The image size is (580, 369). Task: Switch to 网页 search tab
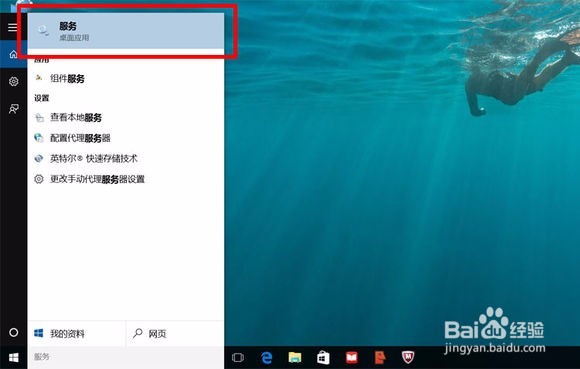[175, 334]
